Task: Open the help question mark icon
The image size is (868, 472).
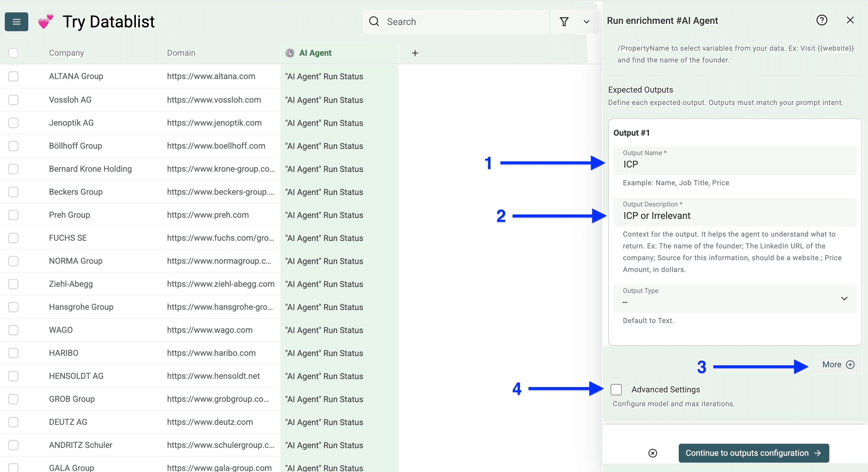Action: point(822,20)
